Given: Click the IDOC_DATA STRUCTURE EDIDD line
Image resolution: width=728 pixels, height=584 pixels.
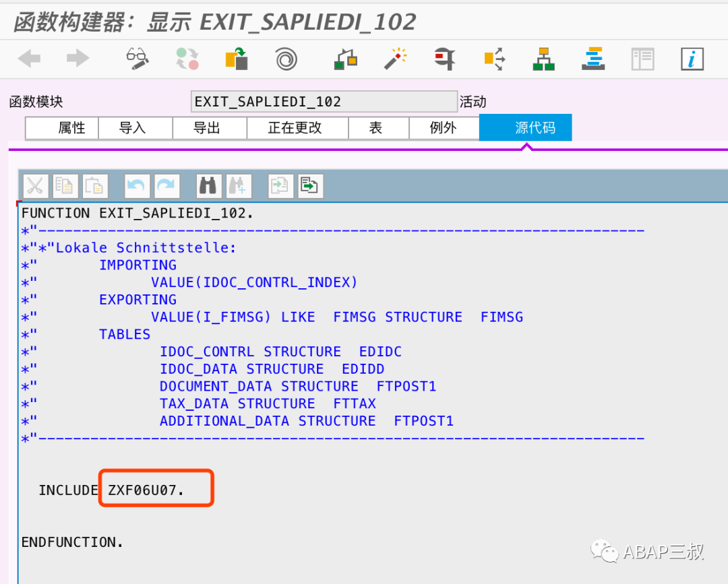Looking at the screenshot, I should (x=272, y=368).
